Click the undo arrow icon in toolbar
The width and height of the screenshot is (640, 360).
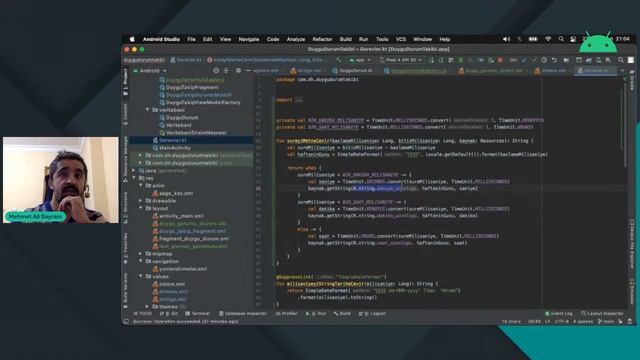[554, 60]
